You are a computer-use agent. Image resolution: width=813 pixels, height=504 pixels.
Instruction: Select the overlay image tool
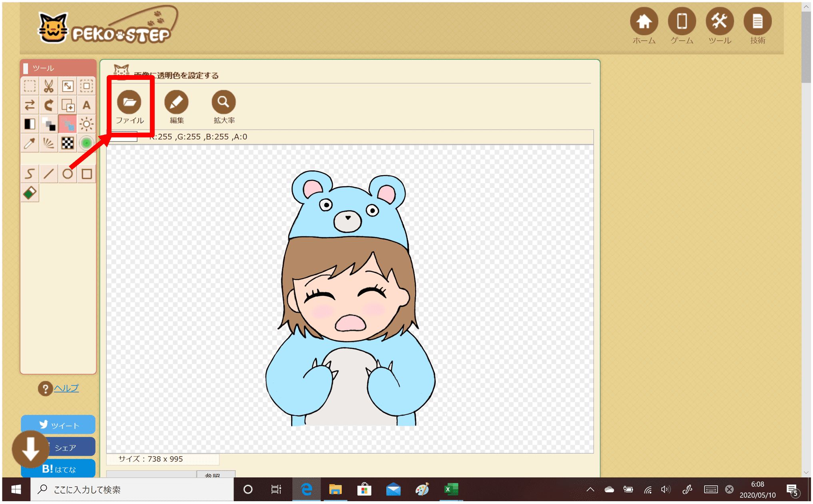pyautogui.click(x=68, y=105)
